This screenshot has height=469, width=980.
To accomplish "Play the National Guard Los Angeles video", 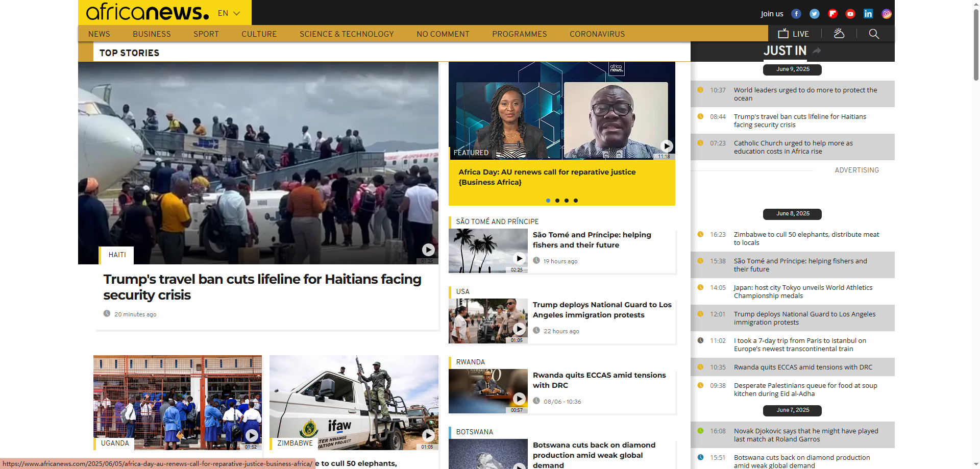I will tap(519, 329).
